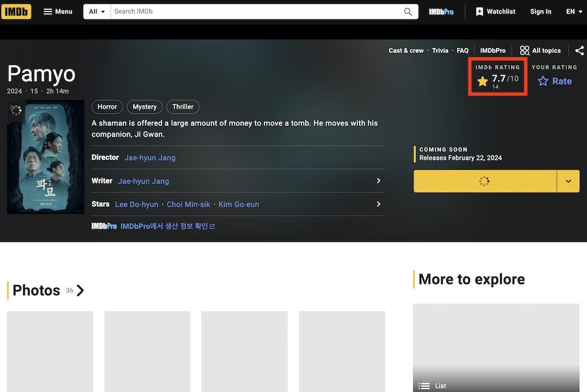Open the IMDbPro production info link

pos(168,226)
